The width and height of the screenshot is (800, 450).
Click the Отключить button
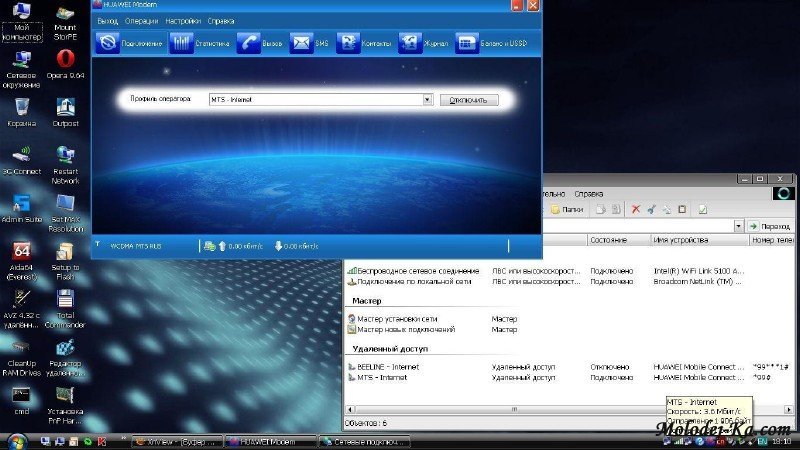[x=468, y=100]
